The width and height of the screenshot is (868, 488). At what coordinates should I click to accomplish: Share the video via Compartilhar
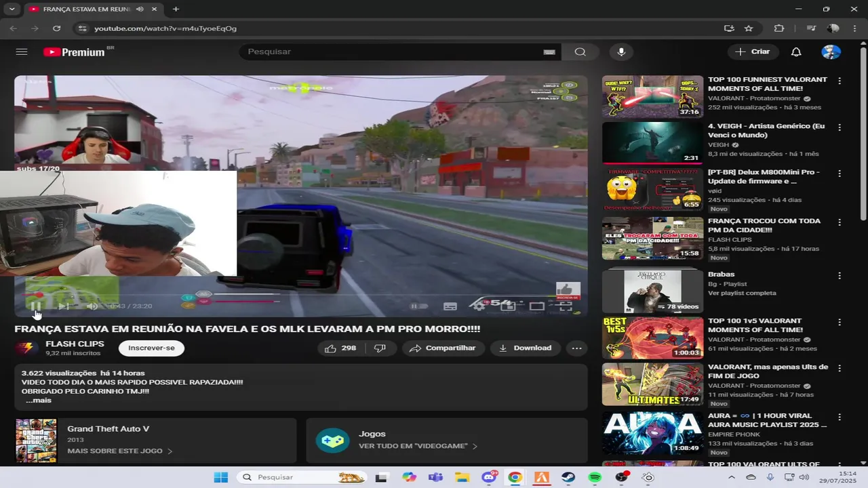tap(443, 348)
